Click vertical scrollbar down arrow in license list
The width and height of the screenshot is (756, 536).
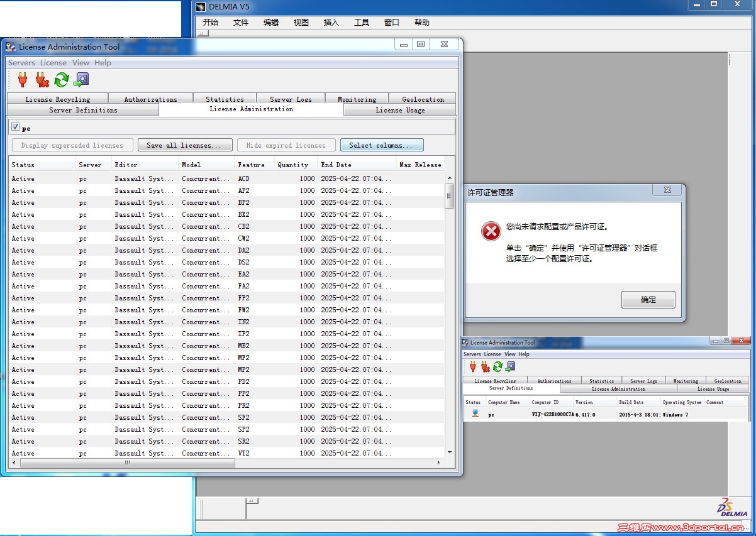tap(449, 452)
